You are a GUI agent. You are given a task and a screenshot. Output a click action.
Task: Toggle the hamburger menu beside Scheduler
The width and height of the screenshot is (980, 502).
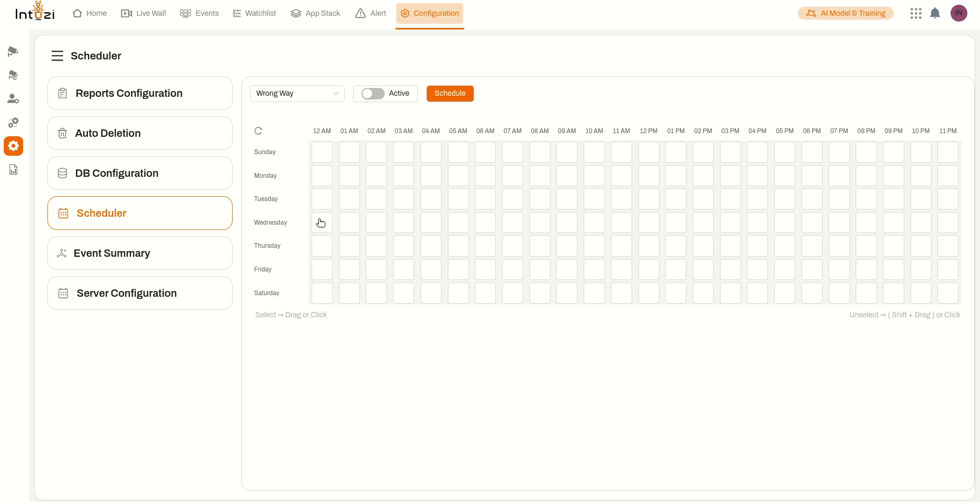click(57, 56)
